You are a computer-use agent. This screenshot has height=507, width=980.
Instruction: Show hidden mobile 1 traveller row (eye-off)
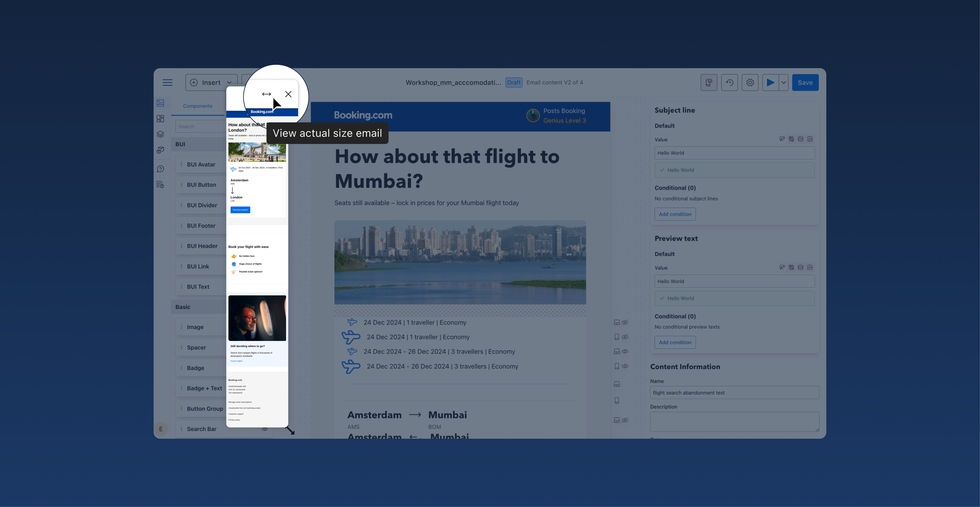(625, 337)
